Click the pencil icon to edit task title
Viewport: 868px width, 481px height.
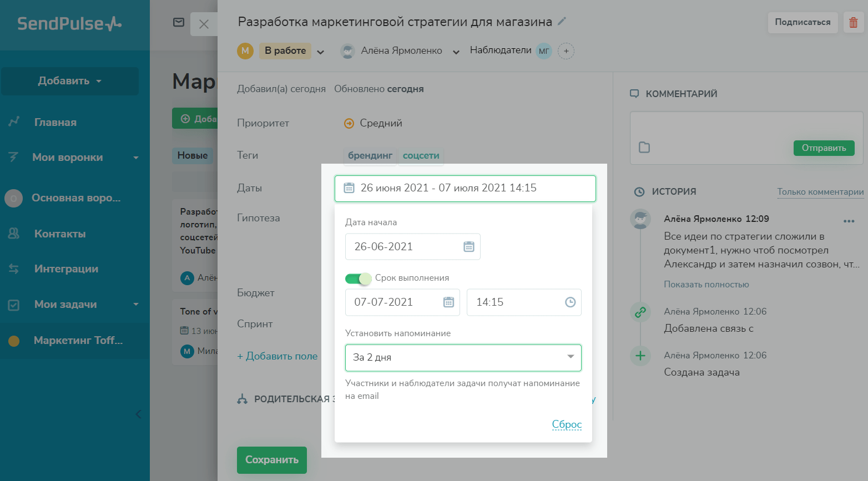[562, 22]
